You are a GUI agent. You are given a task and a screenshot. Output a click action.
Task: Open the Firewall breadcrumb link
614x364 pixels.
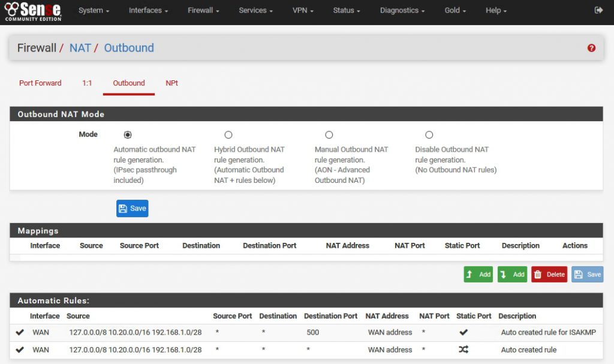click(x=37, y=47)
